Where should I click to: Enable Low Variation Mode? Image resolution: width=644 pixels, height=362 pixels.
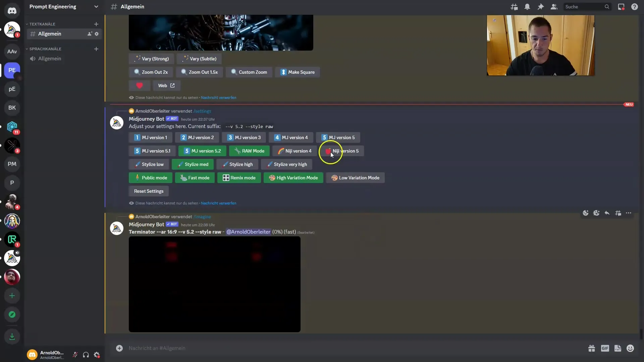point(355,178)
